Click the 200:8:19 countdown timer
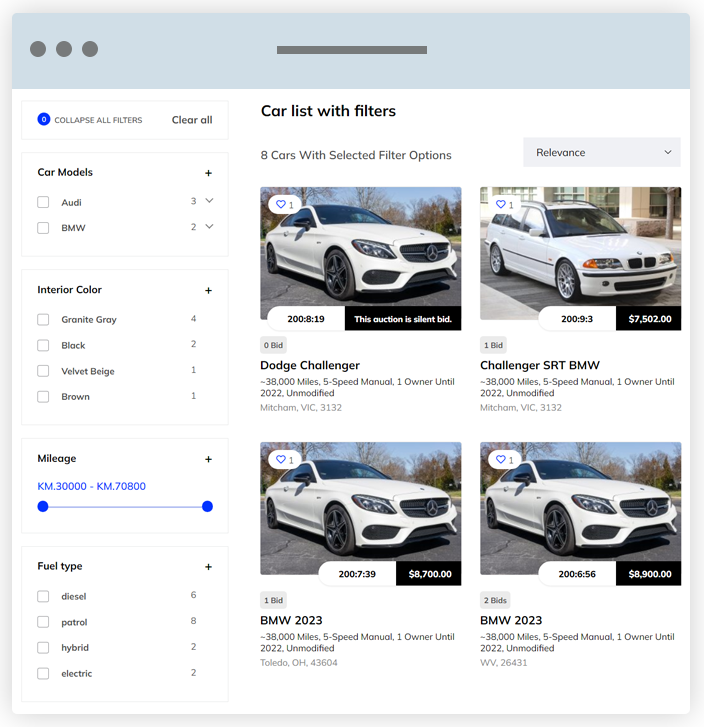The height and width of the screenshot is (727, 704). pos(306,319)
